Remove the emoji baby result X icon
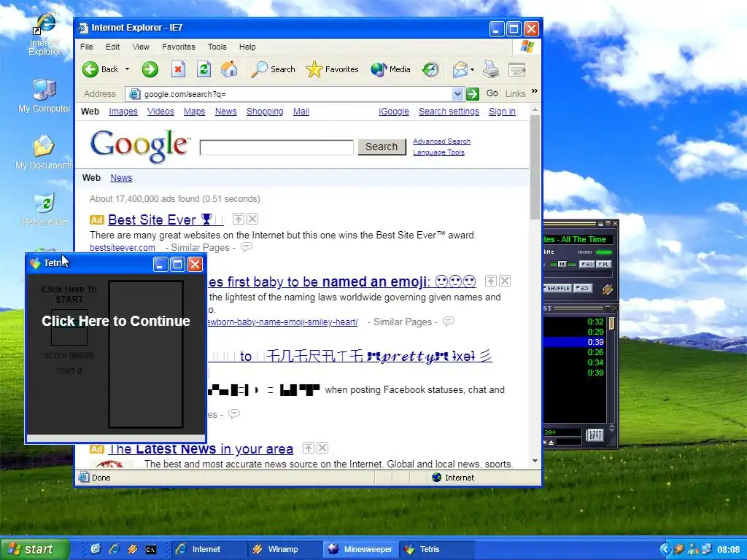This screenshot has width=747, height=560. (505, 281)
